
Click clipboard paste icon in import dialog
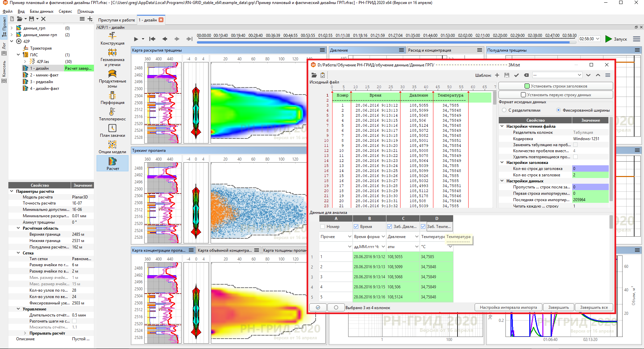pos(323,75)
